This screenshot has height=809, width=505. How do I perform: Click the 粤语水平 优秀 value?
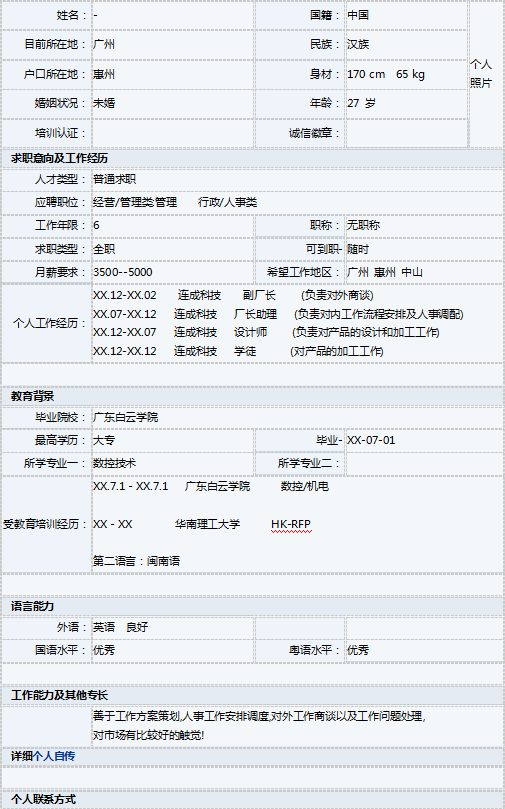point(358,650)
